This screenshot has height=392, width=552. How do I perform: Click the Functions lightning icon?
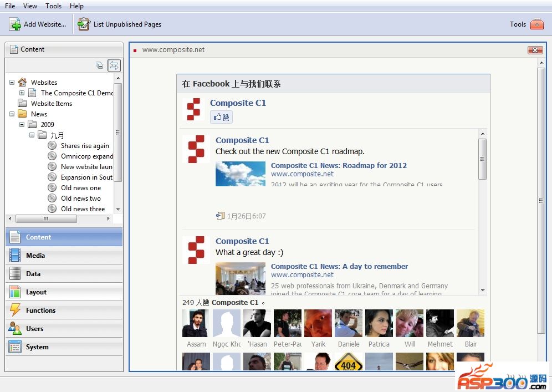coord(15,310)
